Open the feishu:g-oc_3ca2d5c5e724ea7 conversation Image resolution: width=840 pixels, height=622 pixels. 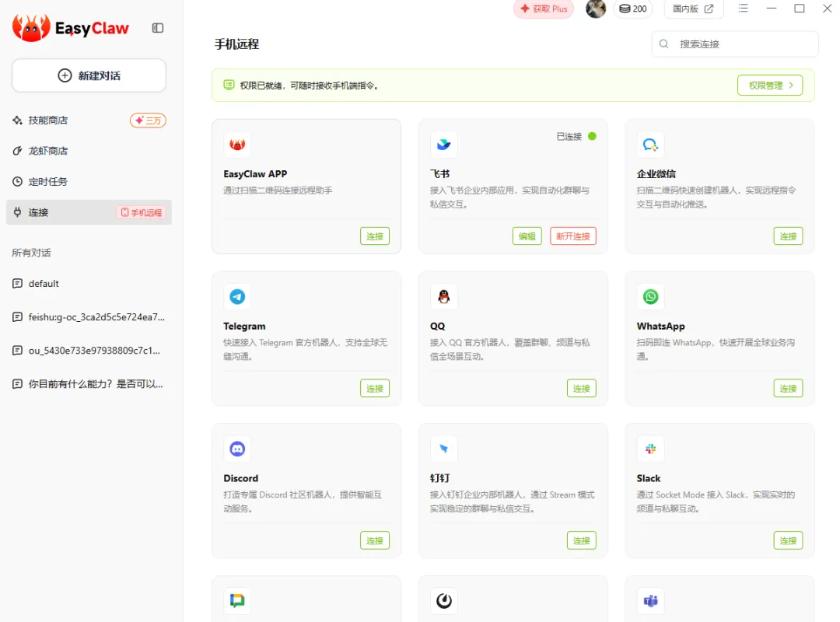pos(89,317)
